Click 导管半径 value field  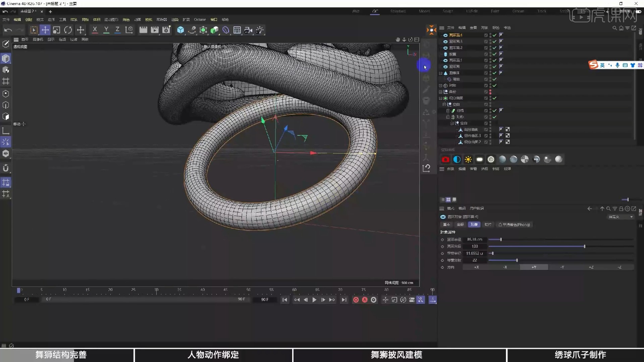(475, 253)
